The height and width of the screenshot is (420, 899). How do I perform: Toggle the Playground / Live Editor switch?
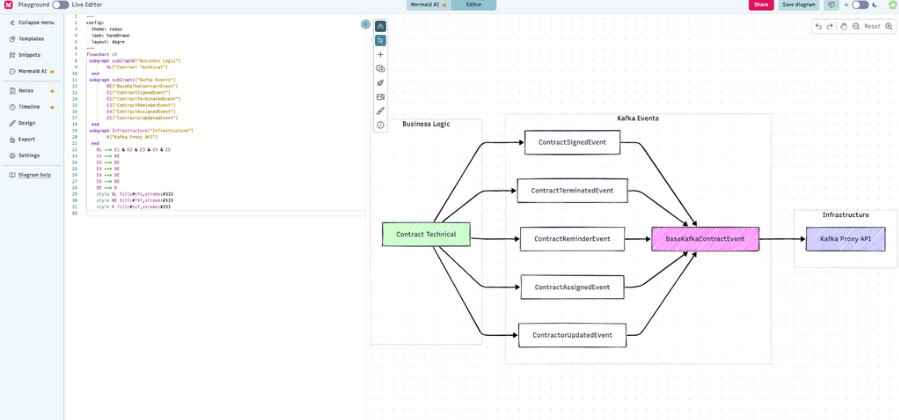(x=60, y=5)
